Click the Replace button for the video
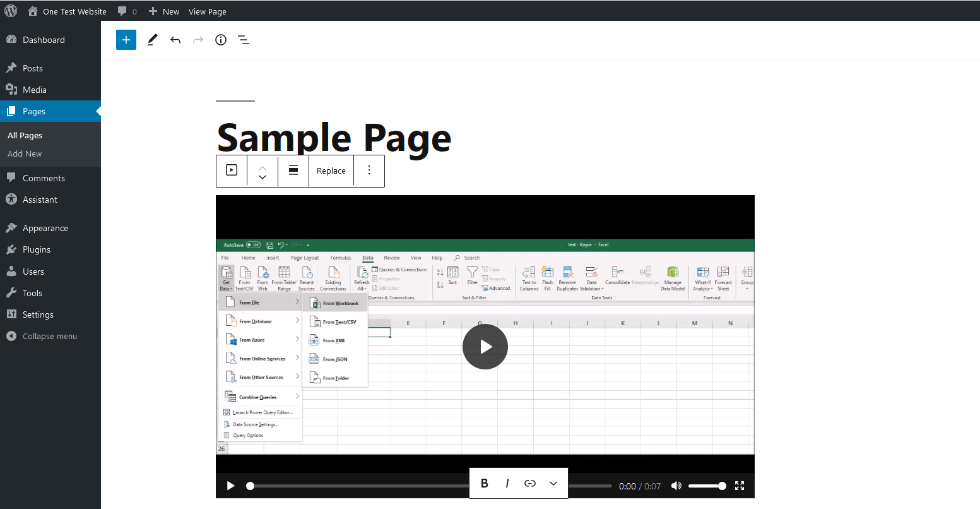Image resolution: width=980 pixels, height=509 pixels. 331,171
